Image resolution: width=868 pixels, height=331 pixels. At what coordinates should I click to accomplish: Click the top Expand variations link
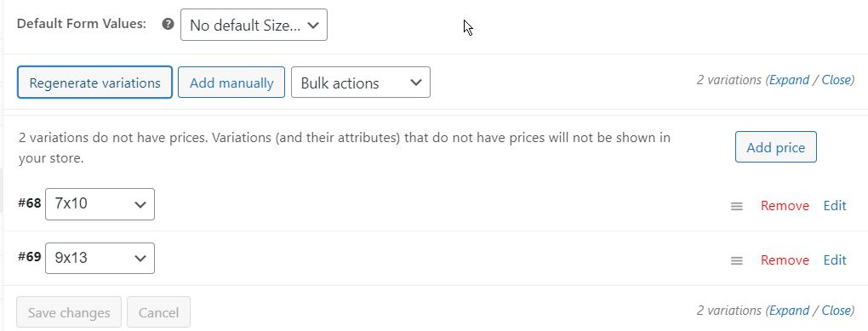790,80
